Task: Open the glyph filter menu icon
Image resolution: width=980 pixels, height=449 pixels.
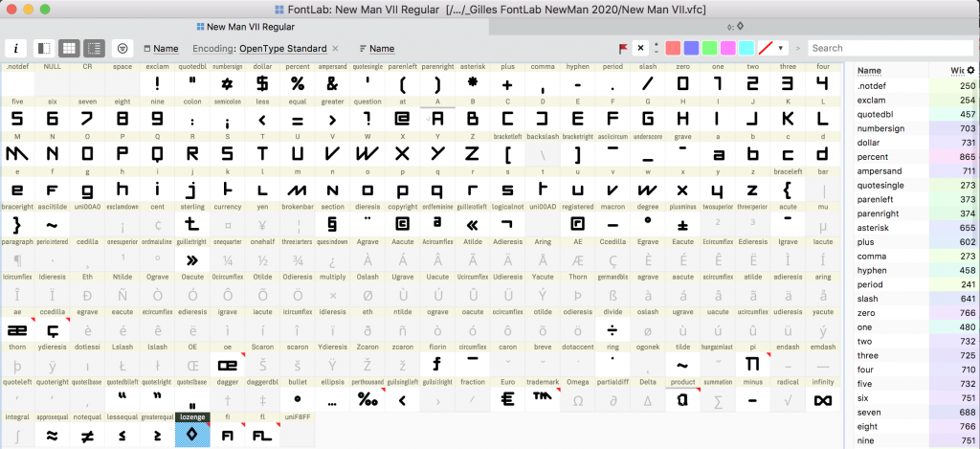Action: (x=122, y=48)
